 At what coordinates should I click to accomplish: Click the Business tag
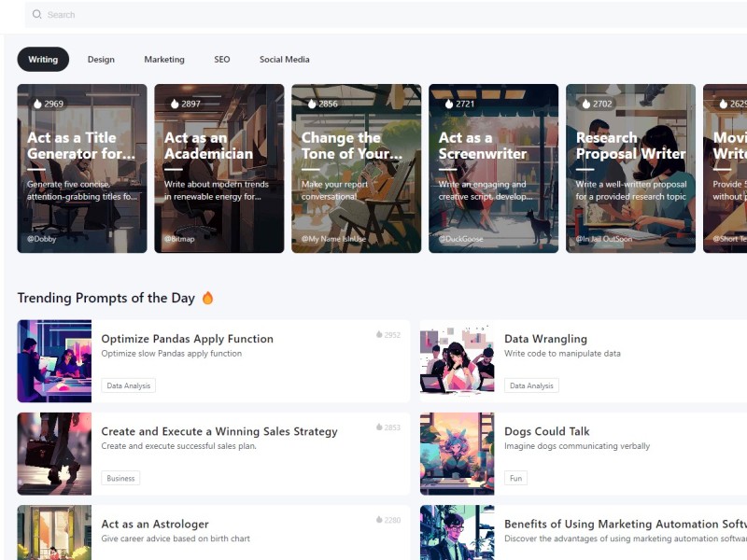click(x=120, y=478)
